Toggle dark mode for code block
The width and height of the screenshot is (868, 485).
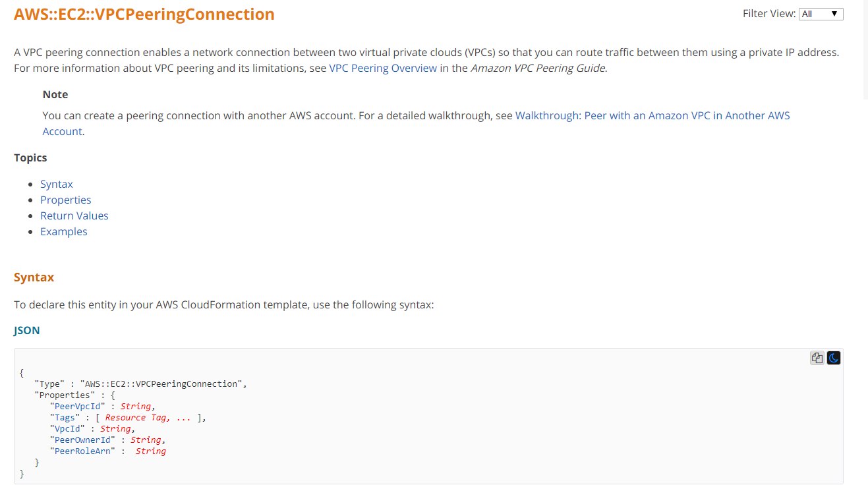point(834,358)
